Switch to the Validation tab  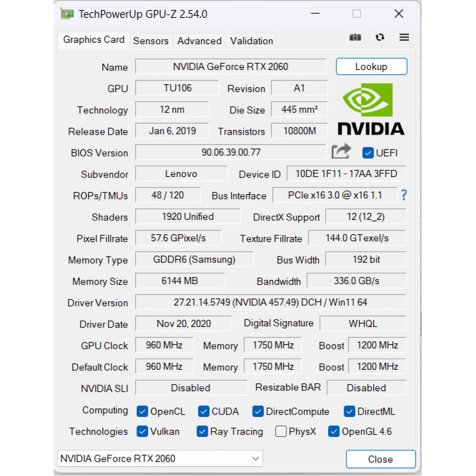tap(251, 41)
